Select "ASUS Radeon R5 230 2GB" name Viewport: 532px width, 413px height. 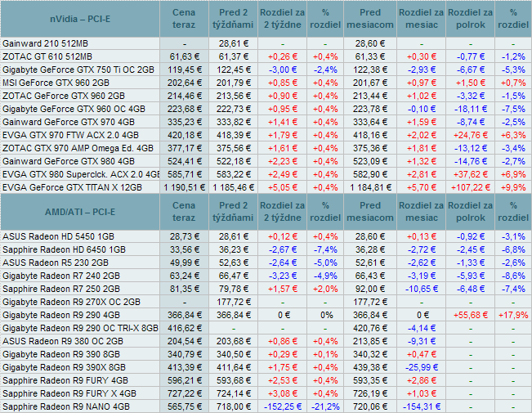click(x=56, y=263)
